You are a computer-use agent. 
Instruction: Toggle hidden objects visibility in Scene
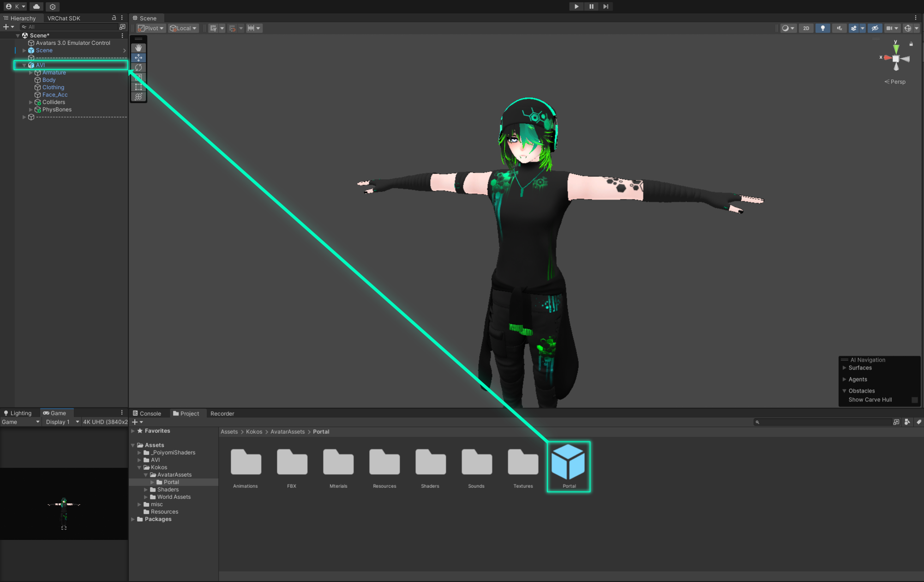tap(875, 28)
